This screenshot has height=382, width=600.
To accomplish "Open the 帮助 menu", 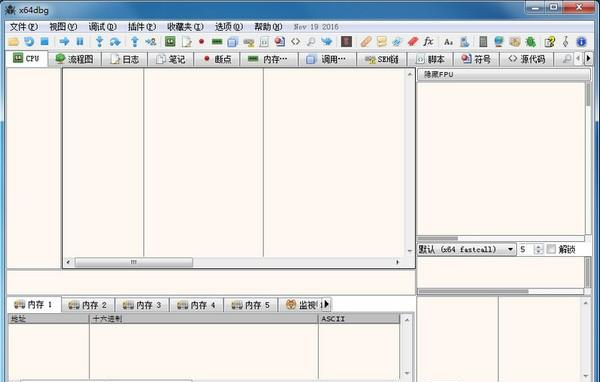I will tap(268, 27).
